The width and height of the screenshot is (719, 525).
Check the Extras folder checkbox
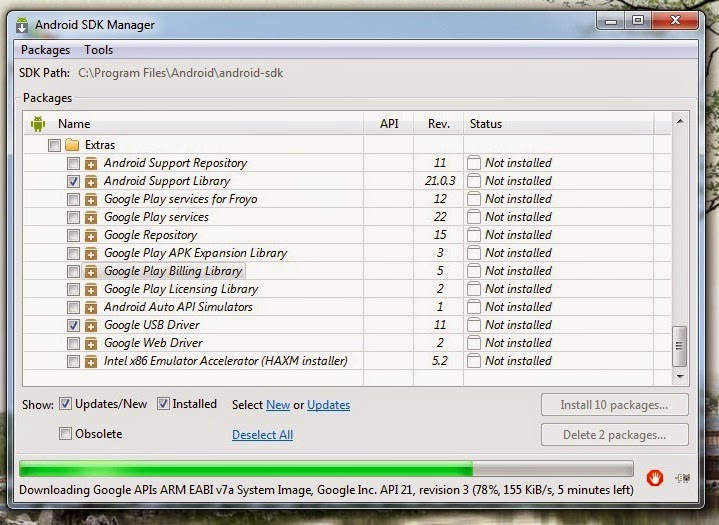[x=54, y=145]
